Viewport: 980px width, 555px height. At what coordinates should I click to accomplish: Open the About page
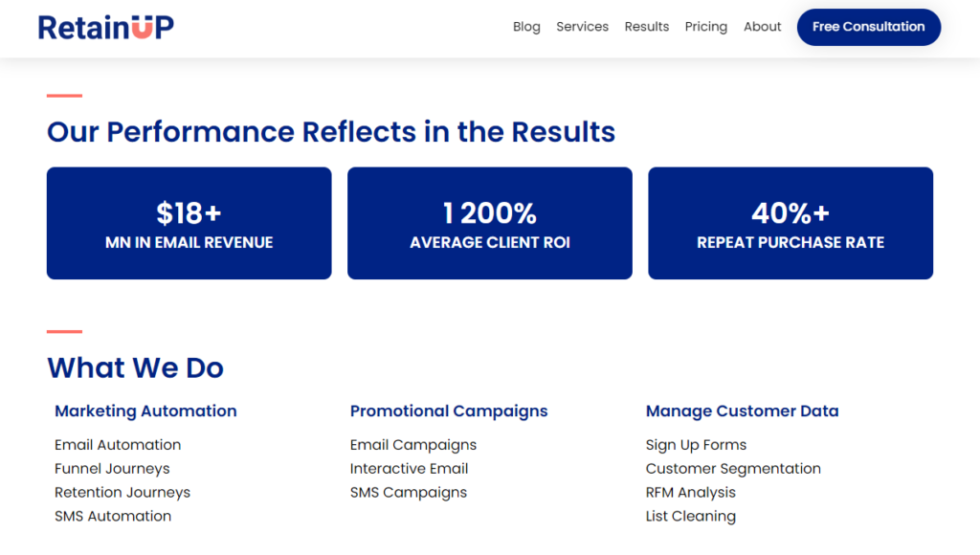tap(762, 27)
